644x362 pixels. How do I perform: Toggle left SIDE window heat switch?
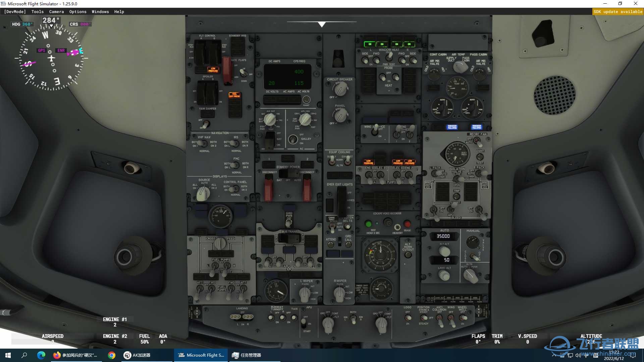365,60
